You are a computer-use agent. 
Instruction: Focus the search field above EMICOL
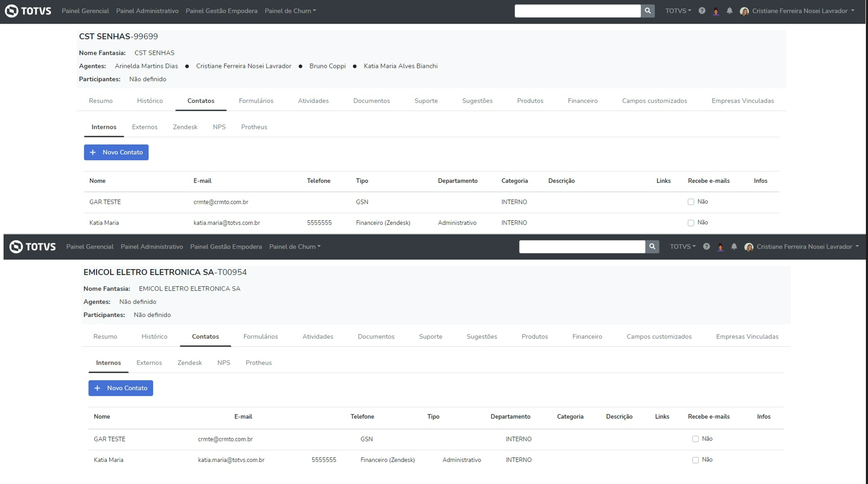tap(582, 246)
